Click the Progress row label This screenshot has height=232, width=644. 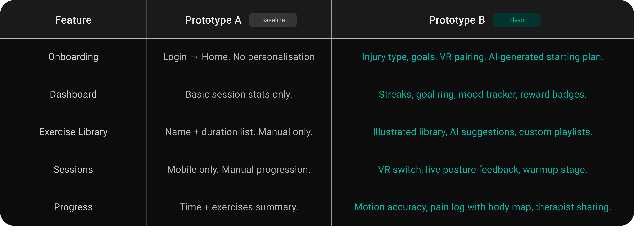pyautogui.click(x=73, y=207)
